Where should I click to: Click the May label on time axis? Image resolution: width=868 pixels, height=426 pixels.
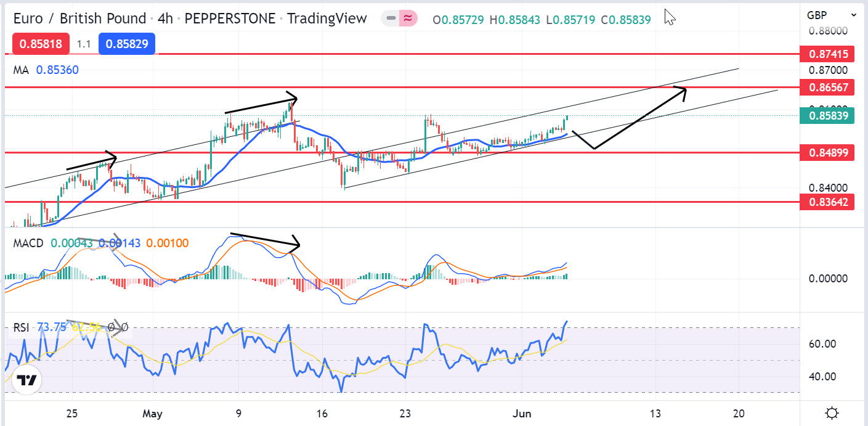point(152,413)
